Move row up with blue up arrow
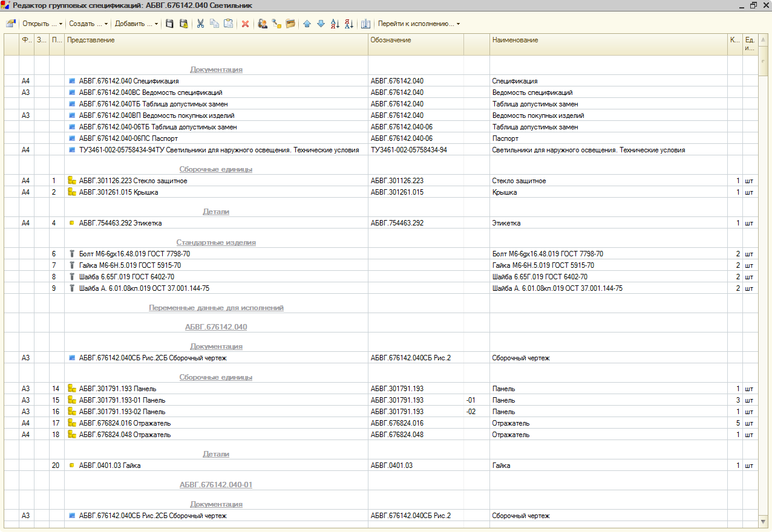Image resolution: width=772 pixels, height=532 pixels. coord(307,24)
